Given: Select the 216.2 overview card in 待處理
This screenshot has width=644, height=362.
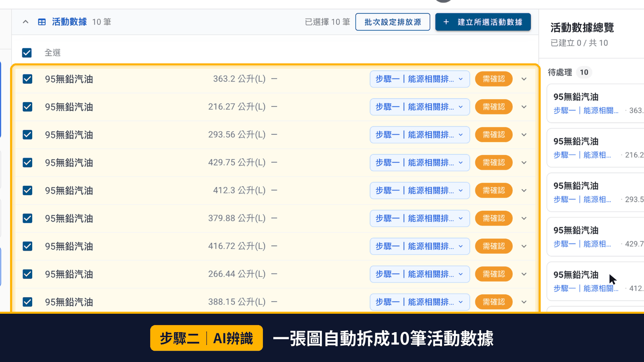Looking at the screenshot, I should [596, 148].
